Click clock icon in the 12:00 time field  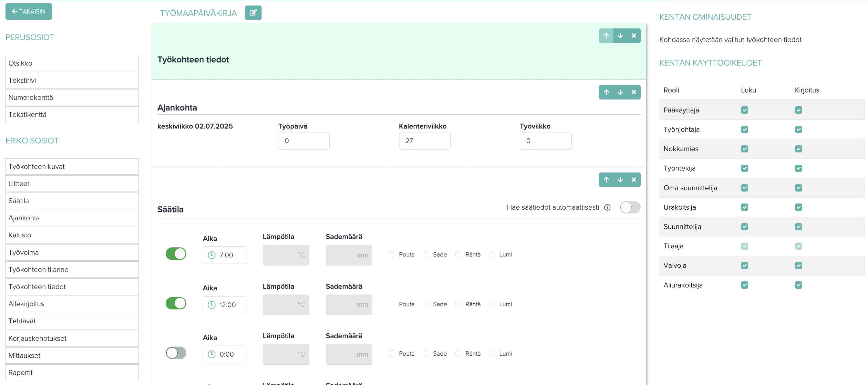coord(212,305)
